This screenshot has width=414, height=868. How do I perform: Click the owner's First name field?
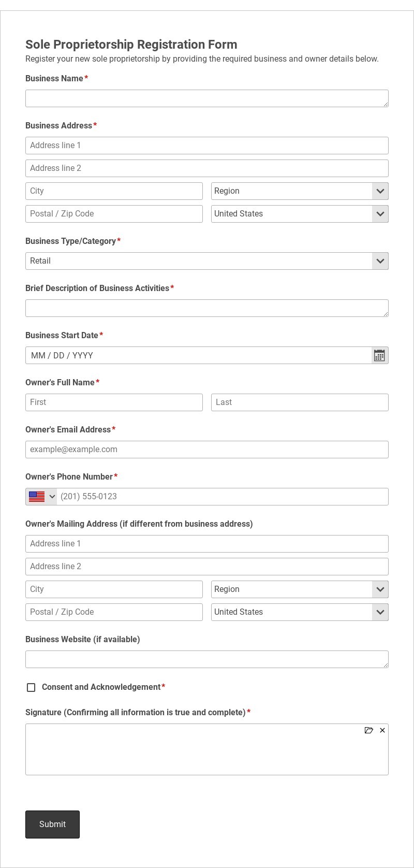[114, 402]
